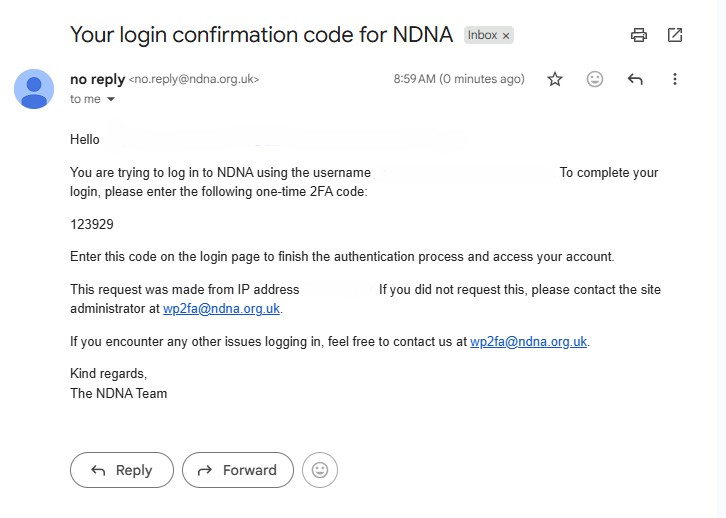726x518 pixels.
Task: Open the site administrator wp2fa@ndna.org.uk link
Action: (x=221, y=309)
